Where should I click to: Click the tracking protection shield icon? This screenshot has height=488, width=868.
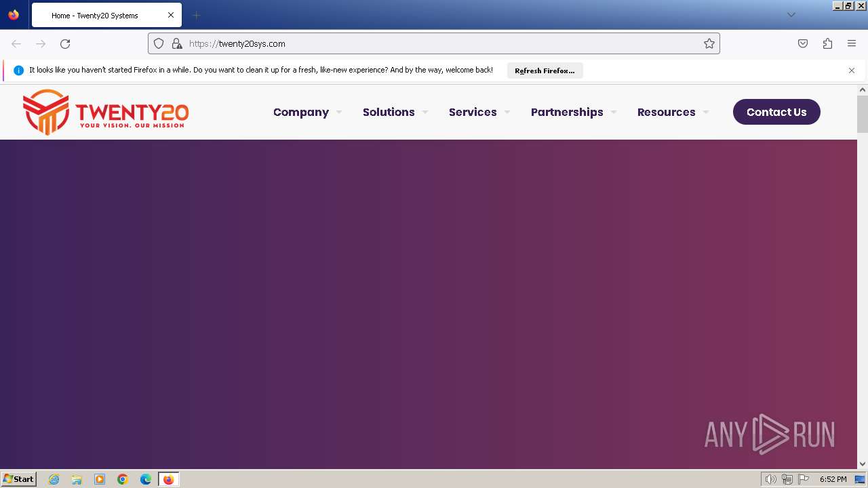[x=159, y=43]
